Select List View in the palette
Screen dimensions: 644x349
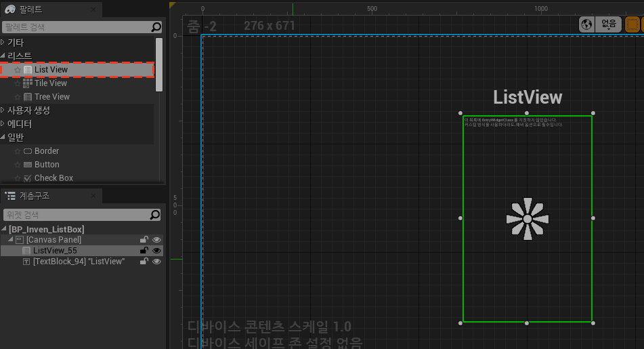coord(77,70)
